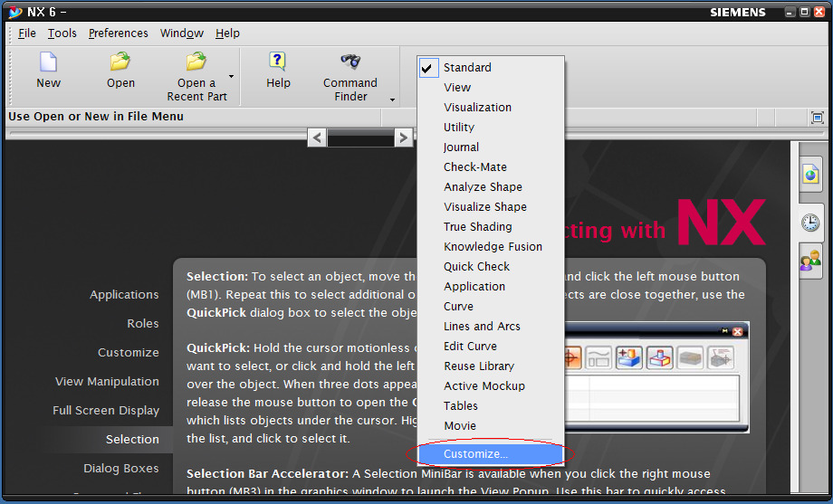Open the Window menu

coord(182,33)
